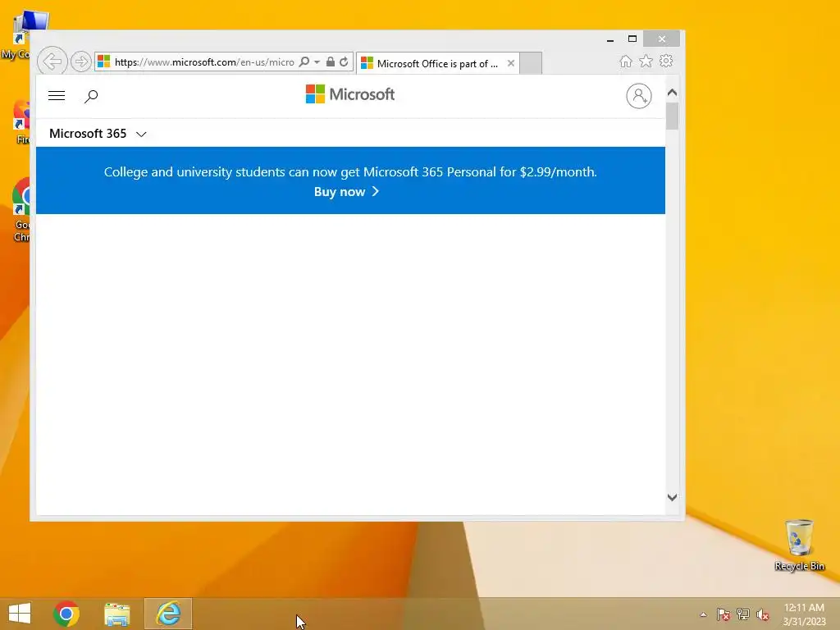Click the muted volume tray icon
The width and height of the screenshot is (840, 630).
click(x=763, y=615)
